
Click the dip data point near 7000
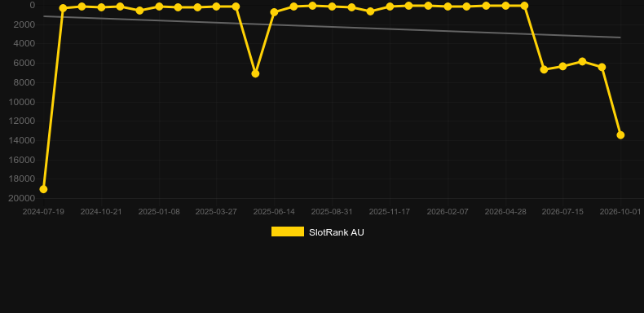tap(255, 73)
